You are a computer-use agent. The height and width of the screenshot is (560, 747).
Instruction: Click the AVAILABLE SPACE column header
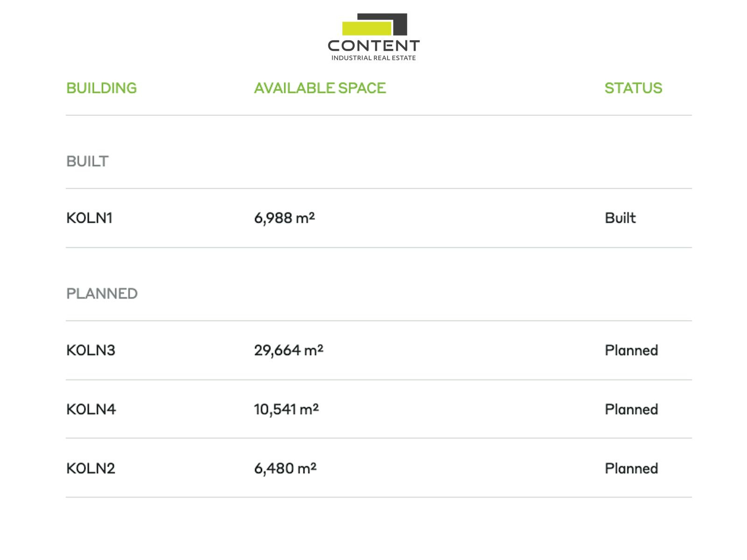coord(320,88)
